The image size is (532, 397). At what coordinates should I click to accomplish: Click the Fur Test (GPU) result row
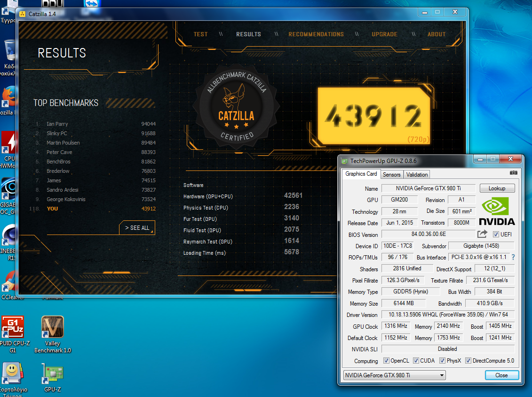[242, 219]
